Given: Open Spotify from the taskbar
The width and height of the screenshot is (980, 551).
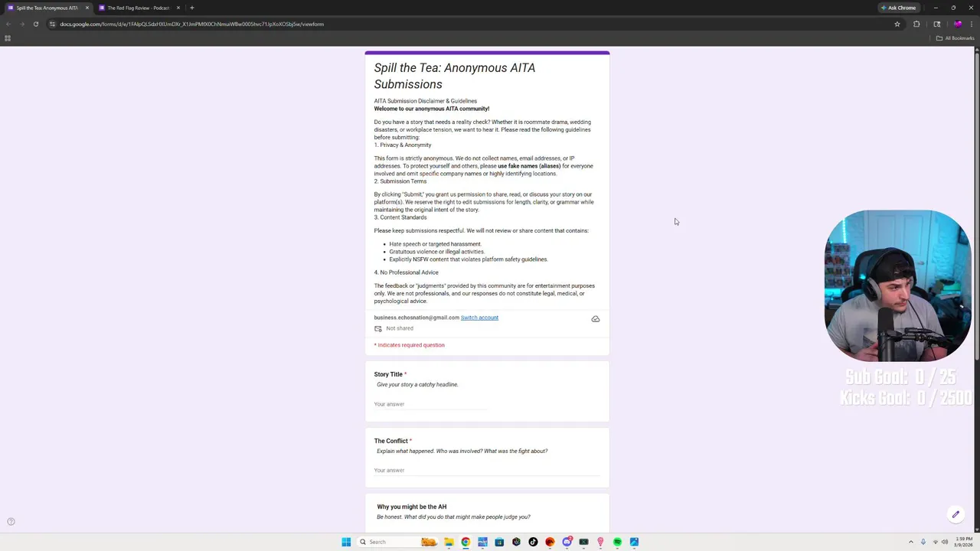Looking at the screenshot, I should click(617, 542).
